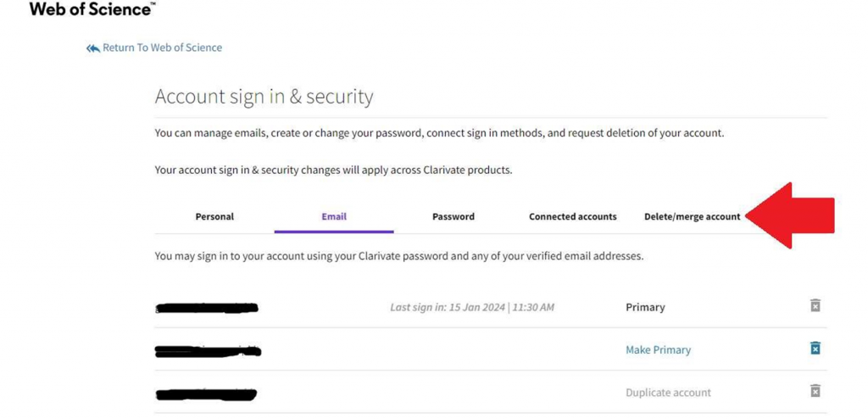Remove the Duplicate account email via trash icon

coord(815,391)
